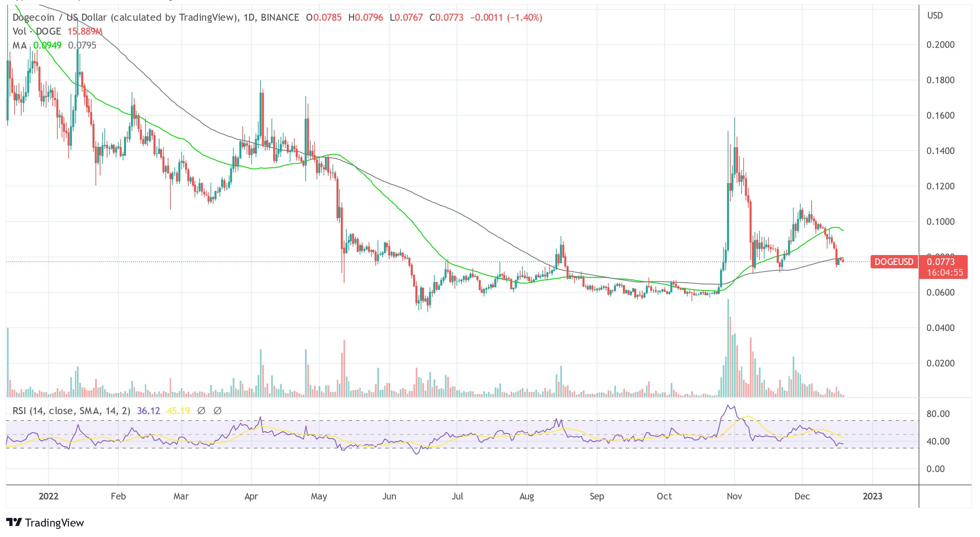Click the Vol · DOGE indicator legend

point(37,31)
